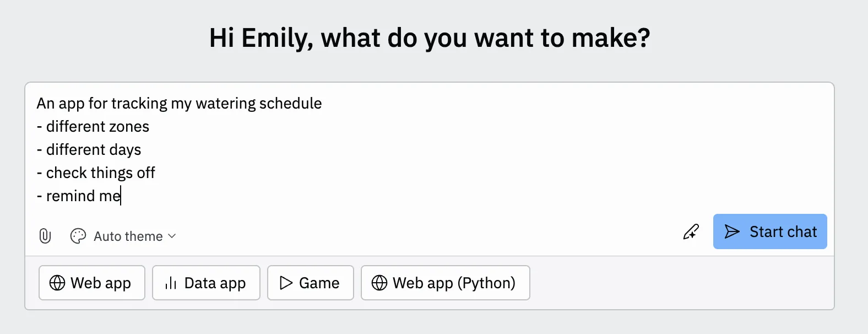Click the "Hi Emily" heading text

coord(430,38)
